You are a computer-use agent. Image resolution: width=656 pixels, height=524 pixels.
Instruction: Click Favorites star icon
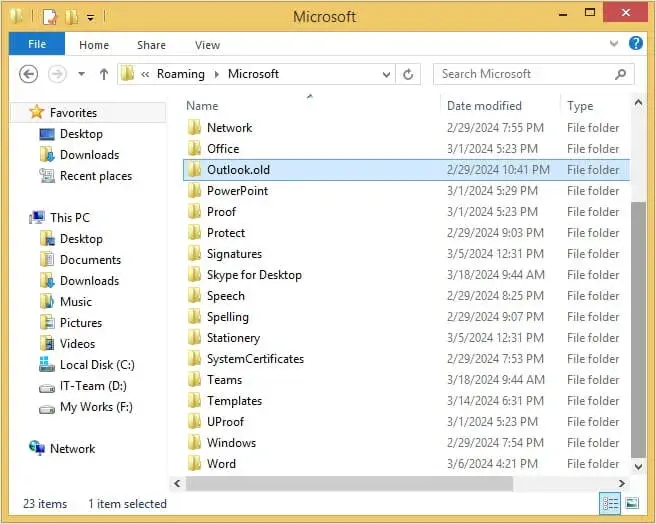[36, 112]
